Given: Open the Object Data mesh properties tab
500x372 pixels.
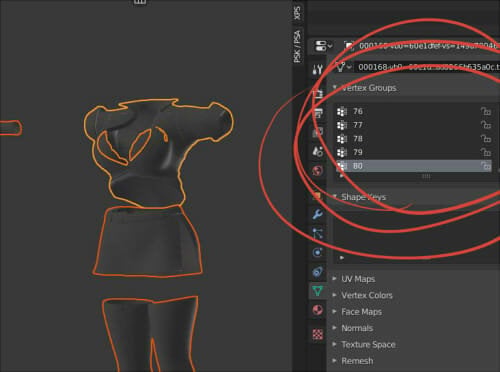Looking at the screenshot, I should tap(318, 291).
